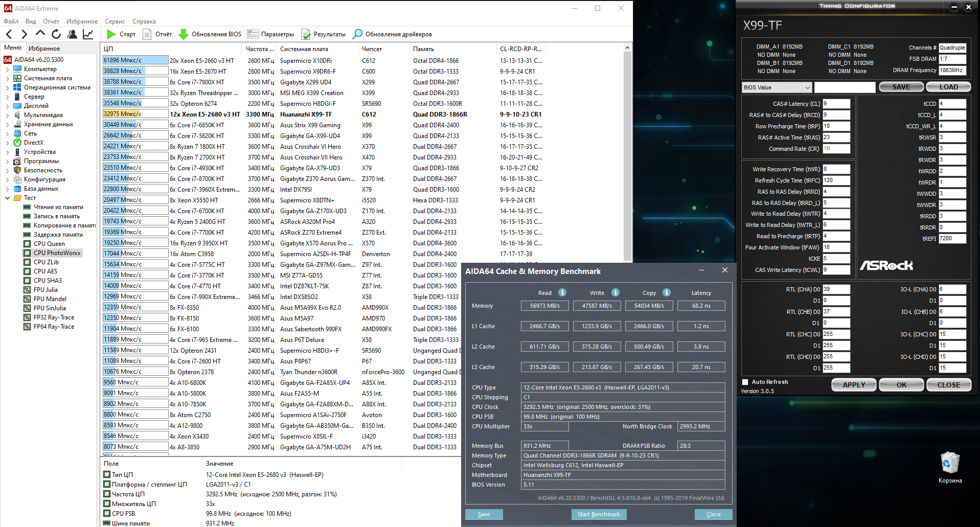This screenshot has width=980, height=527.
Task: Click the База данных database icon
Action: click(x=17, y=189)
